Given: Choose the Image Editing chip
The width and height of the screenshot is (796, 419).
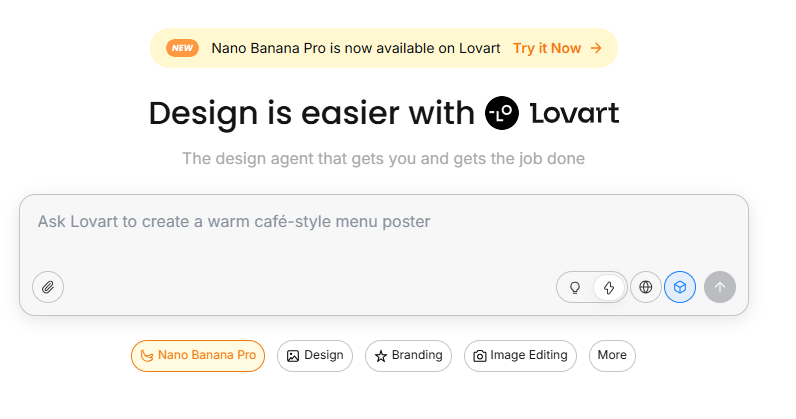Looking at the screenshot, I should click(520, 356).
